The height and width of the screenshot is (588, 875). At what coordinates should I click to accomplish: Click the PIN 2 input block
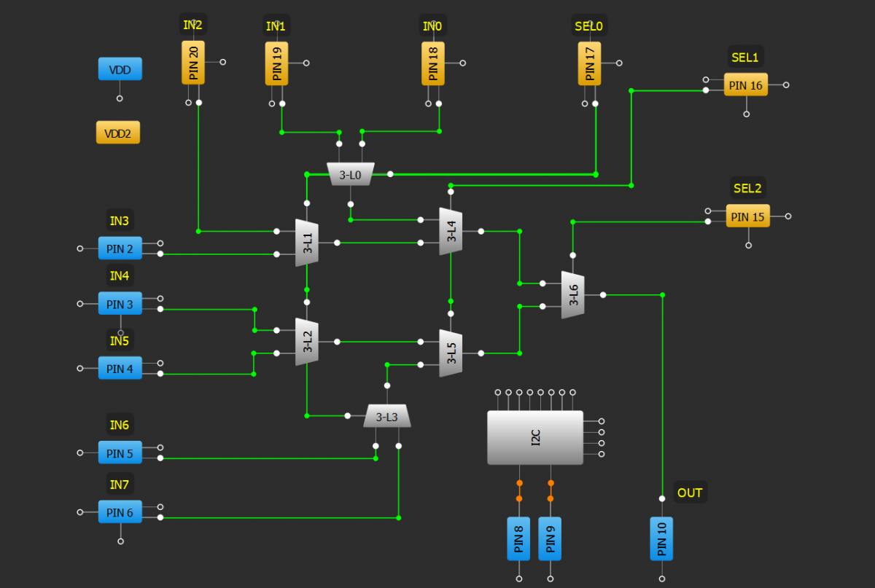pyautogui.click(x=120, y=248)
